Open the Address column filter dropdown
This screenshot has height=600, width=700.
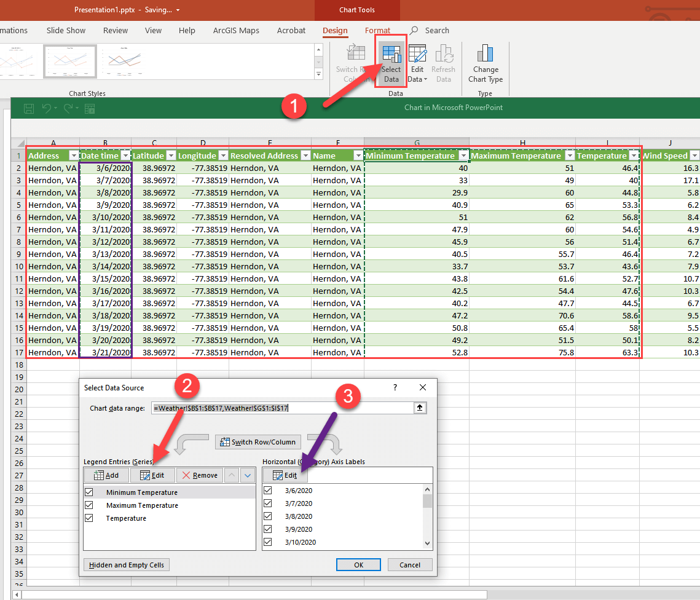[x=74, y=156]
